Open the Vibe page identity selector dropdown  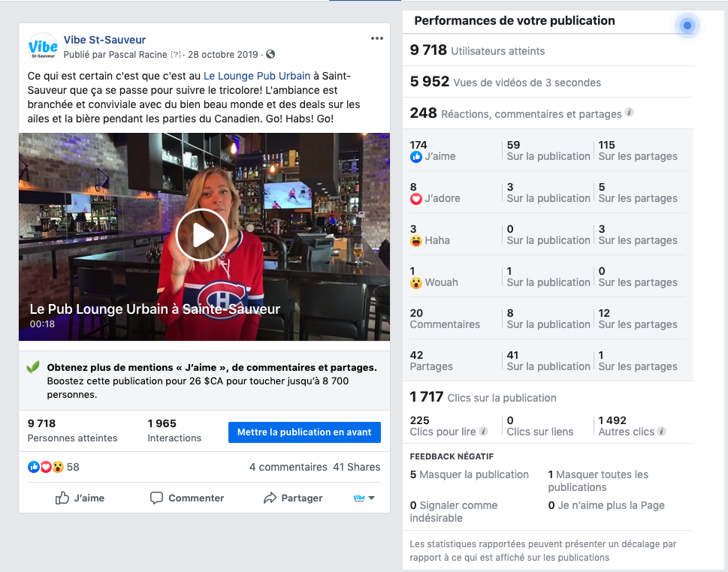coord(364,498)
